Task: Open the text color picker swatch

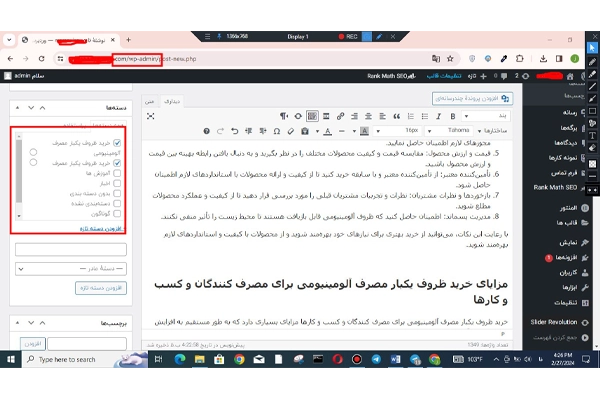Action: pos(328,131)
